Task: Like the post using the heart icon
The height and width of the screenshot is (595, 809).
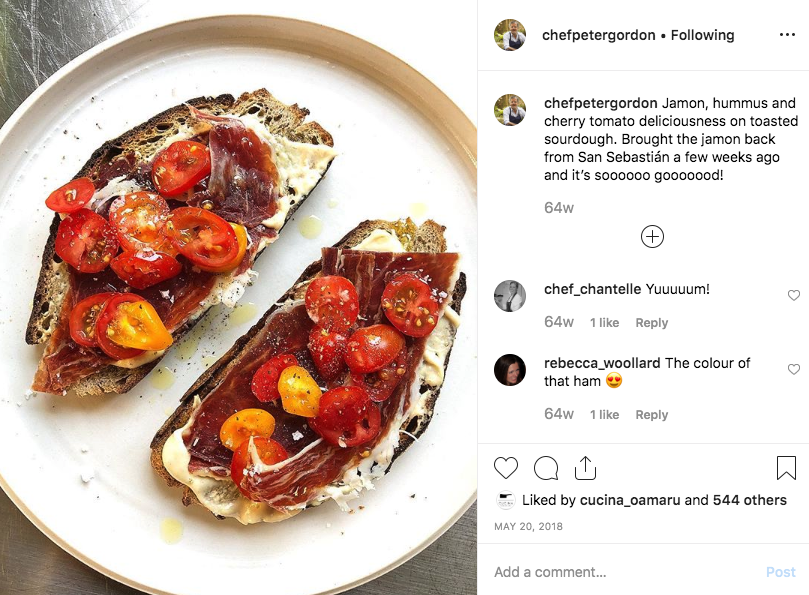Action: click(504, 466)
